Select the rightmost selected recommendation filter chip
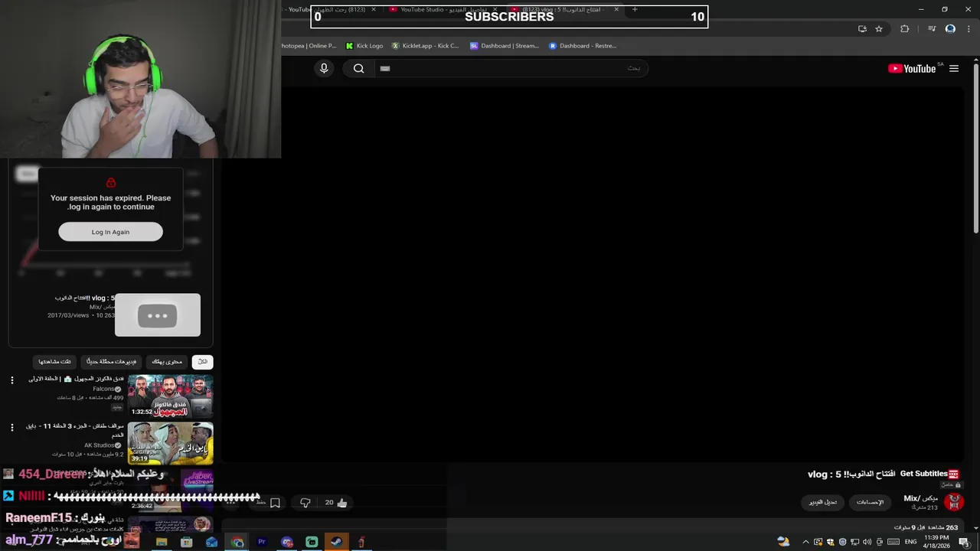 click(x=202, y=361)
